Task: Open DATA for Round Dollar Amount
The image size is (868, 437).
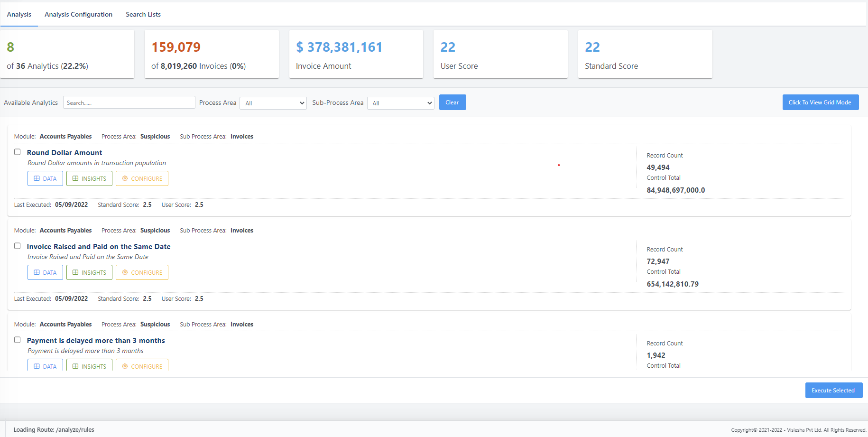Action: pyautogui.click(x=45, y=178)
